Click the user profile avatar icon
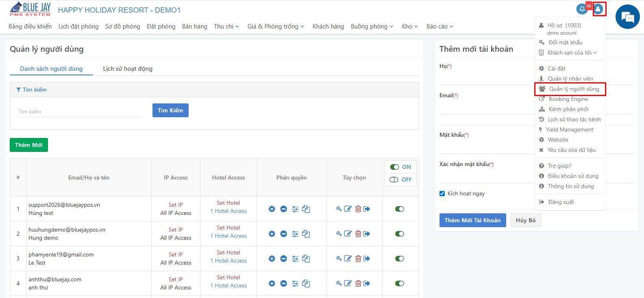This screenshot has height=298, width=644. pos(598,9)
